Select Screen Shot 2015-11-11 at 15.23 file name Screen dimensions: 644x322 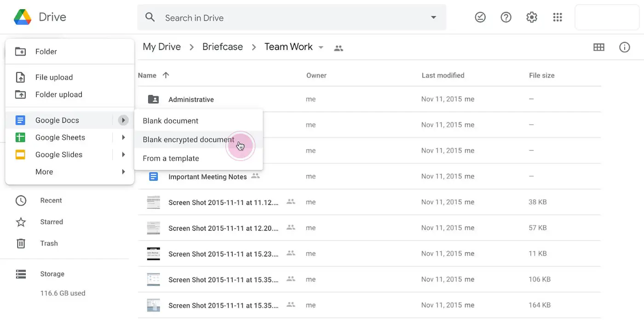tap(224, 254)
